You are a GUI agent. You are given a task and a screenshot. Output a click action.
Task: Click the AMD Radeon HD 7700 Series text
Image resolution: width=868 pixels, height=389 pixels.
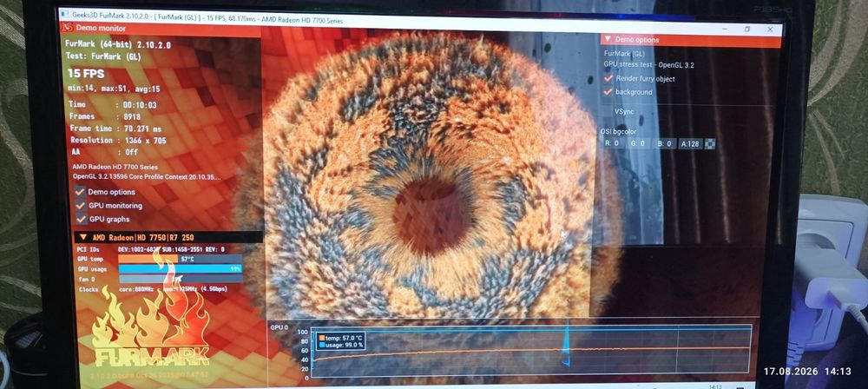(115, 167)
